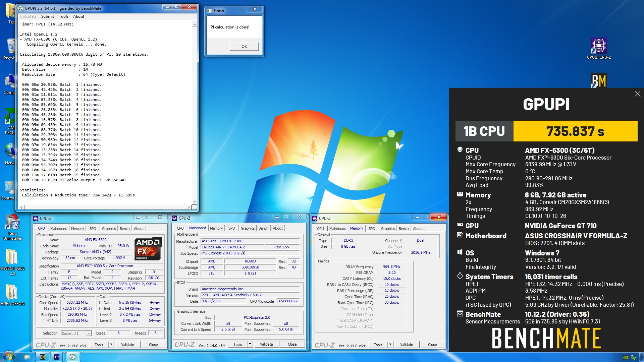Screen dimensions: 644x362
Task: Expand Tools arrow in right CPU-Z window
Action: [x=390, y=345]
